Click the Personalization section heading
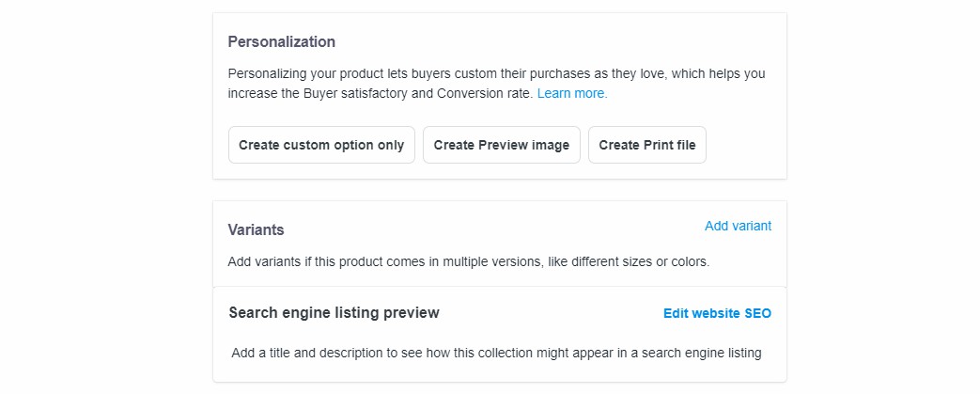Image resolution: width=980 pixels, height=394 pixels. point(282,41)
